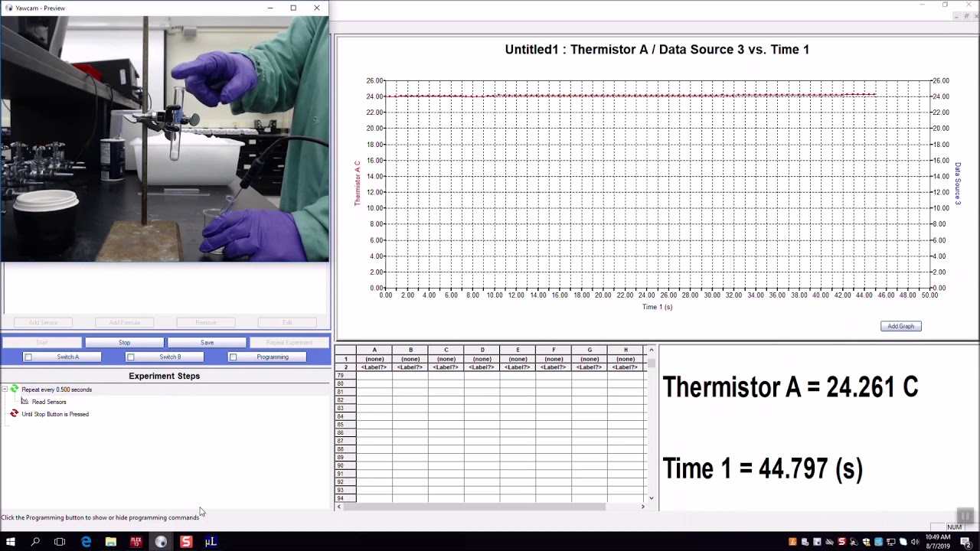980x551 pixels.
Task: Click the Time 1 = 44.797 (s) readout
Action: [763, 468]
